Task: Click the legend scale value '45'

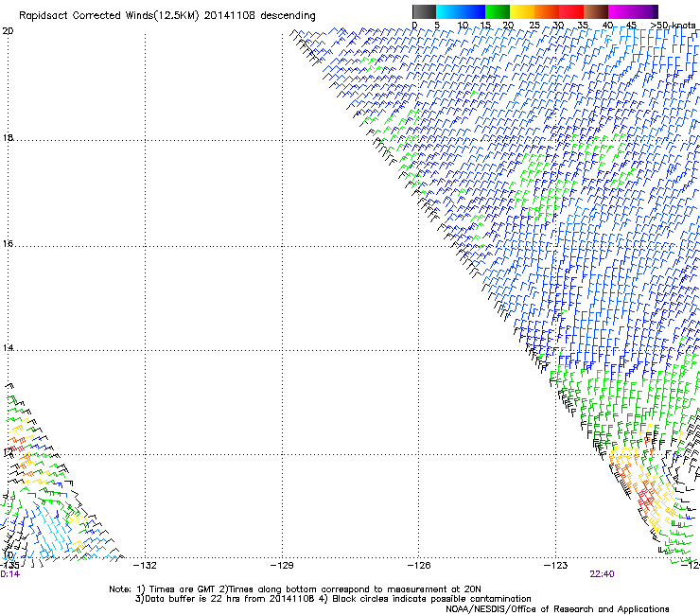Action: pyautogui.click(x=631, y=25)
